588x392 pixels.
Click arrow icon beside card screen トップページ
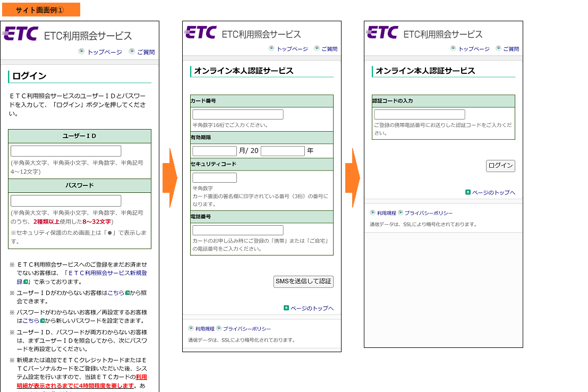(x=271, y=48)
